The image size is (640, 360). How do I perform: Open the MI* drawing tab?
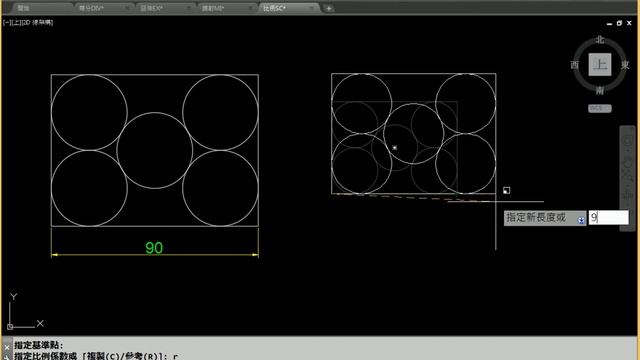pyautogui.click(x=227, y=8)
